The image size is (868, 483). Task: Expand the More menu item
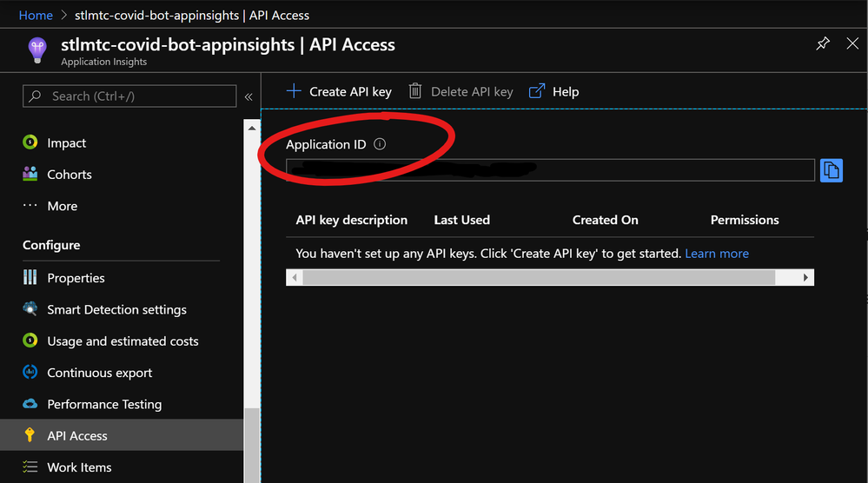tap(62, 206)
